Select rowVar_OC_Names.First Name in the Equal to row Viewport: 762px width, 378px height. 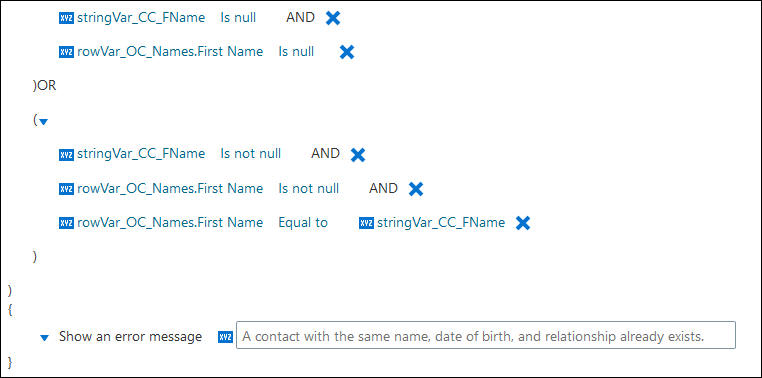click(x=170, y=223)
